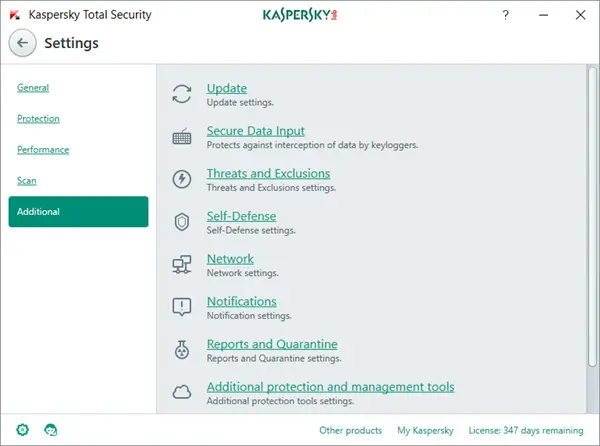Select the Additional settings tab

(78, 212)
